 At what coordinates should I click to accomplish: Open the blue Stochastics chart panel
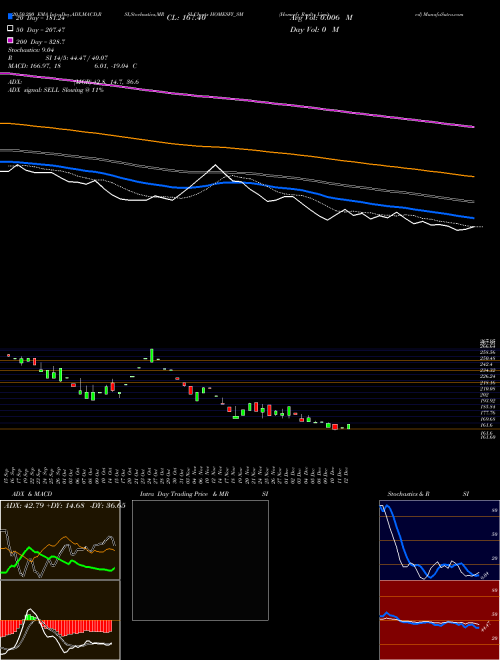tap(439, 540)
